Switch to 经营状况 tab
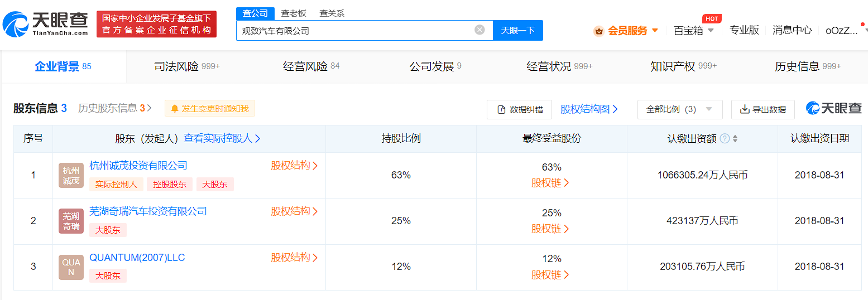This screenshot has width=868, height=300. [x=559, y=67]
